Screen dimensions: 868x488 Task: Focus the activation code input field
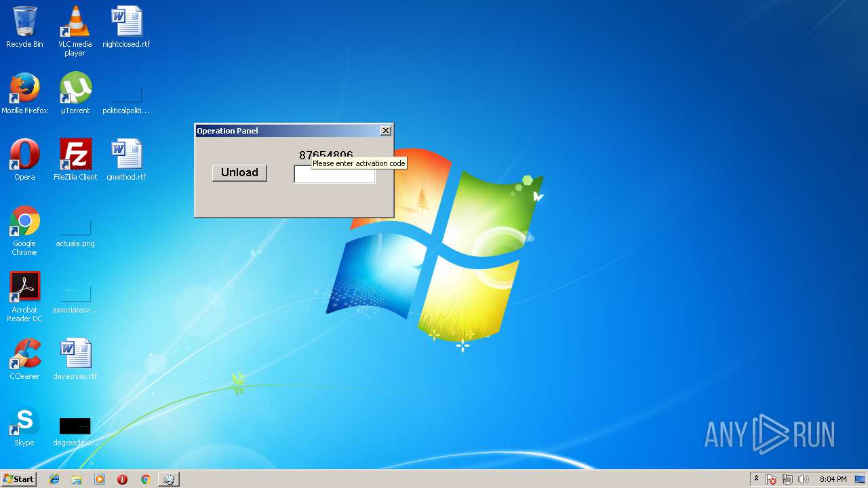pyautogui.click(x=334, y=175)
